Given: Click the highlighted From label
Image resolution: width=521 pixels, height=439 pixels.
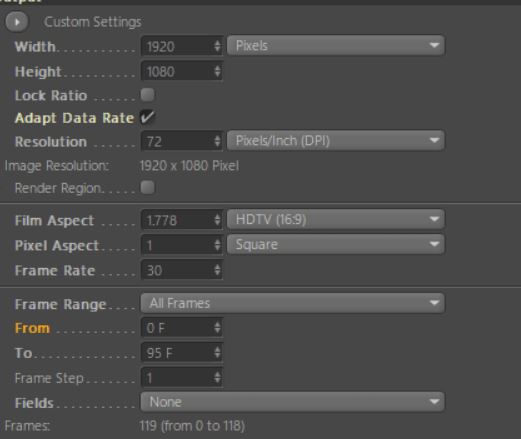Looking at the screenshot, I should coord(32,328).
